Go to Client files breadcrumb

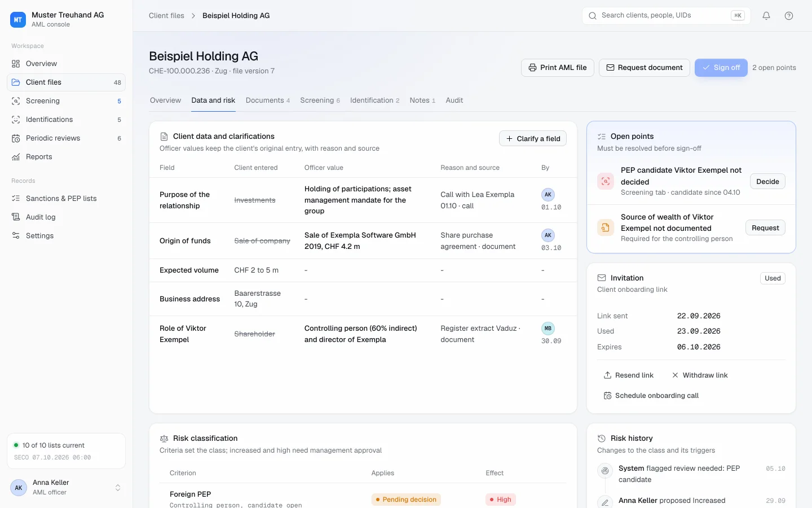pyautogui.click(x=166, y=16)
